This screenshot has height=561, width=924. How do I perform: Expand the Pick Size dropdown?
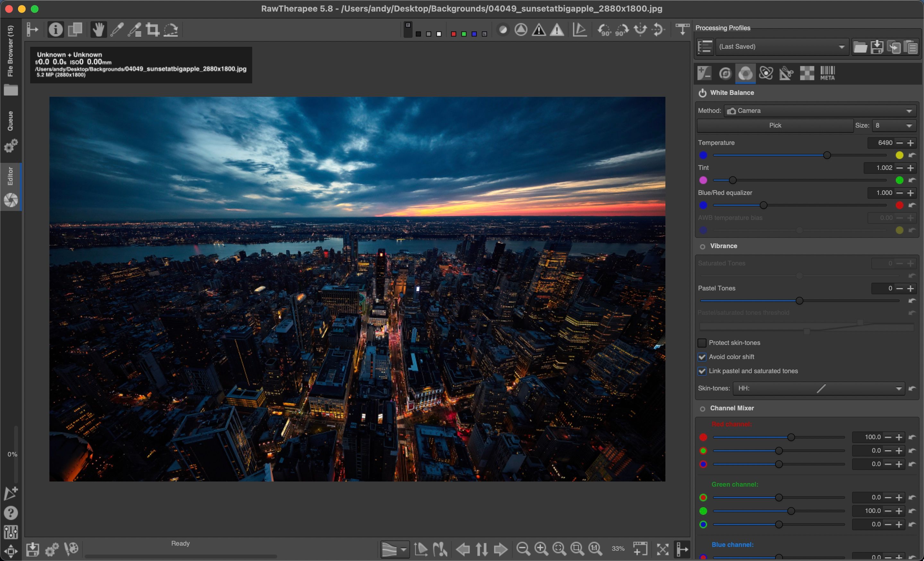click(x=894, y=126)
